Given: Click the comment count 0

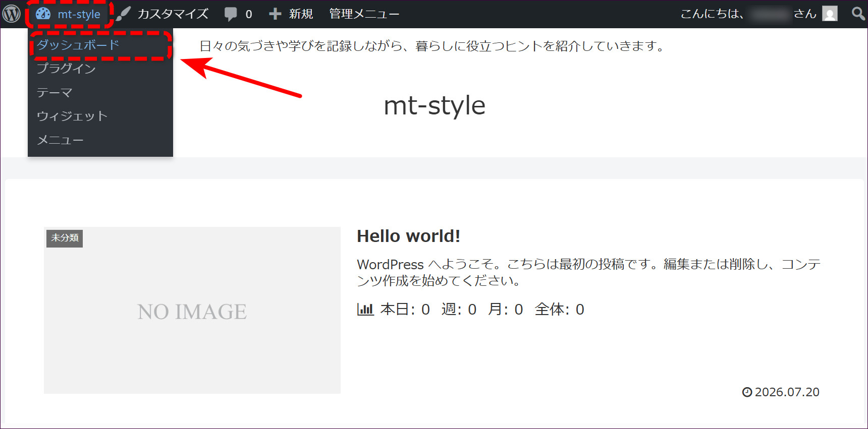Looking at the screenshot, I should pyautogui.click(x=249, y=14).
